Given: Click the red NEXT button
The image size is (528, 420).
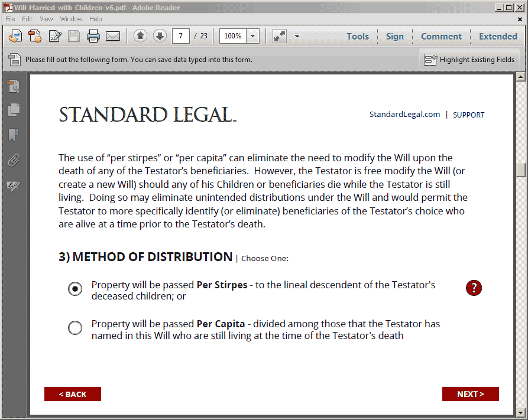Looking at the screenshot, I should point(471,394).
